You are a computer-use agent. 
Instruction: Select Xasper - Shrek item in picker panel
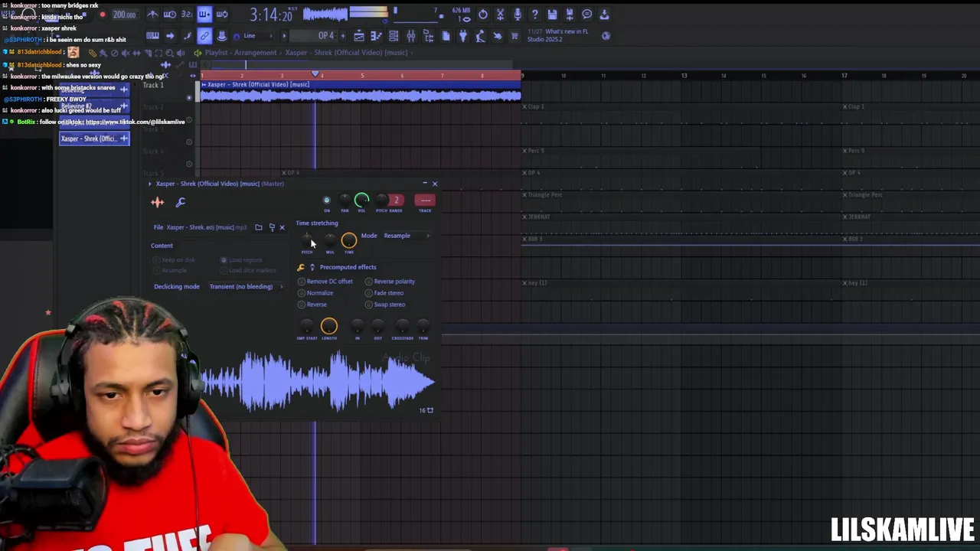click(95, 139)
